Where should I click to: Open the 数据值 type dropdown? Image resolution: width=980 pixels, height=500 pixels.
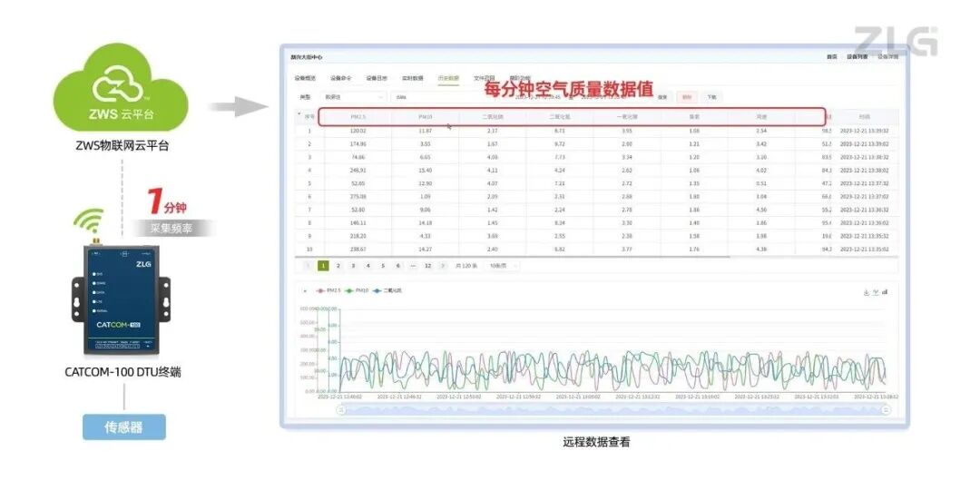354,96
